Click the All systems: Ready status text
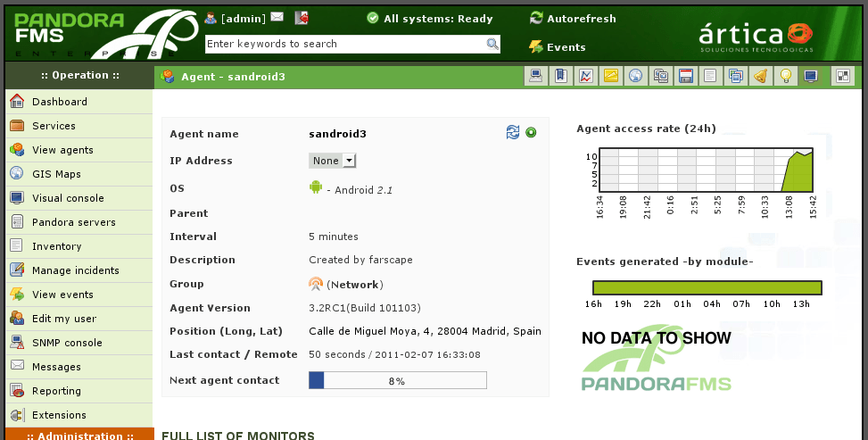This screenshot has width=868, height=440. point(438,18)
